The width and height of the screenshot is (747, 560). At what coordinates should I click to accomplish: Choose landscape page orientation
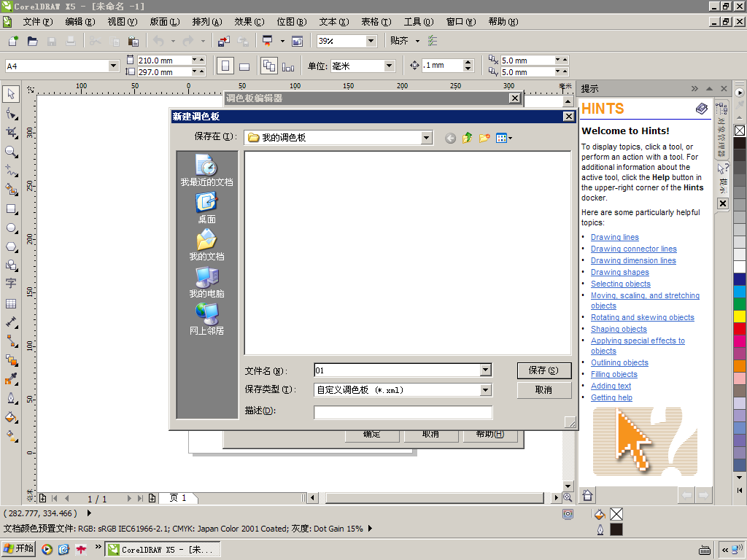point(244,66)
